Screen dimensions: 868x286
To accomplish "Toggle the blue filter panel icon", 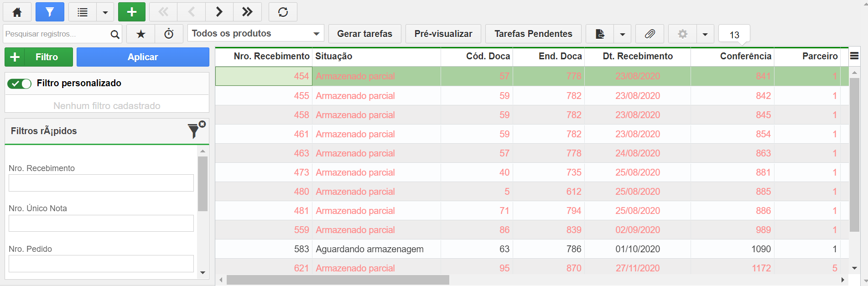I will tap(50, 12).
